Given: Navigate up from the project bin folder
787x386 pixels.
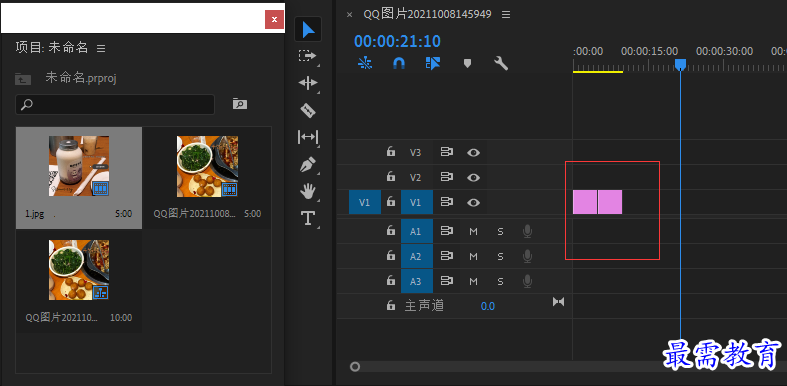Looking at the screenshot, I should (23, 79).
